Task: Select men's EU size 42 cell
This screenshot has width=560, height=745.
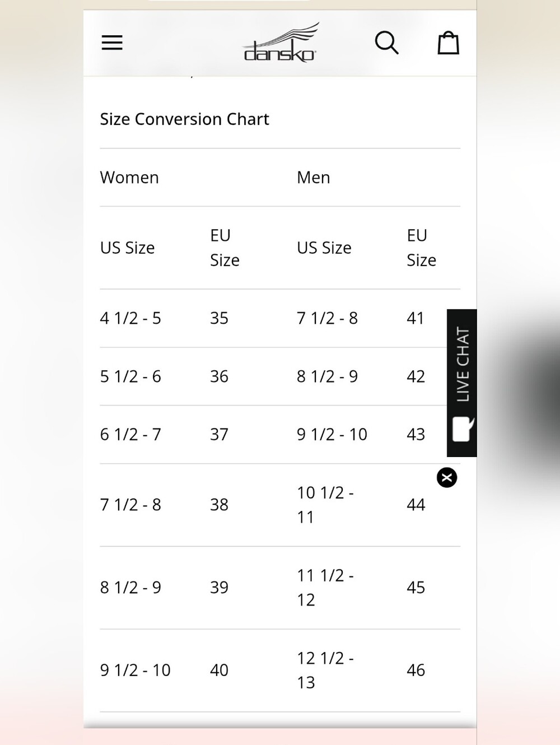Action: pos(416,376)
